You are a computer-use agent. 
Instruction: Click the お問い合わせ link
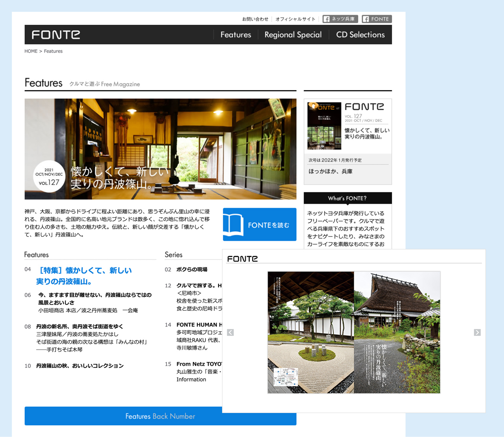coord(255,19)
